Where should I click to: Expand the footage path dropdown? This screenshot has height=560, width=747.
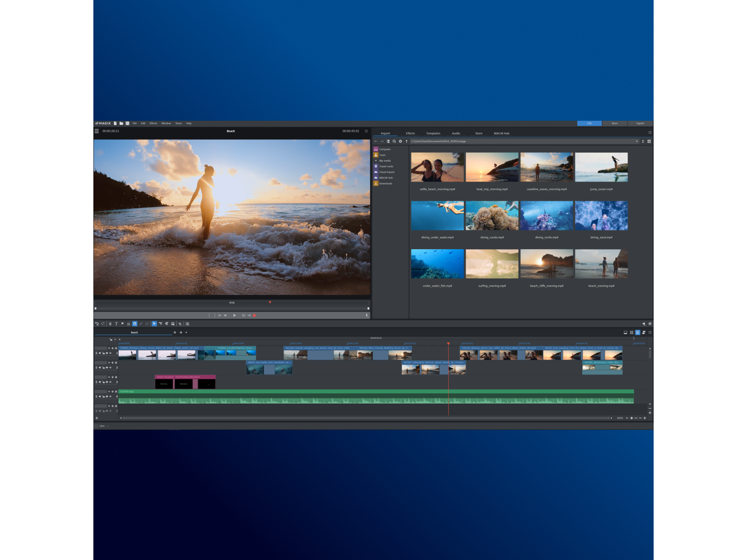637,141
